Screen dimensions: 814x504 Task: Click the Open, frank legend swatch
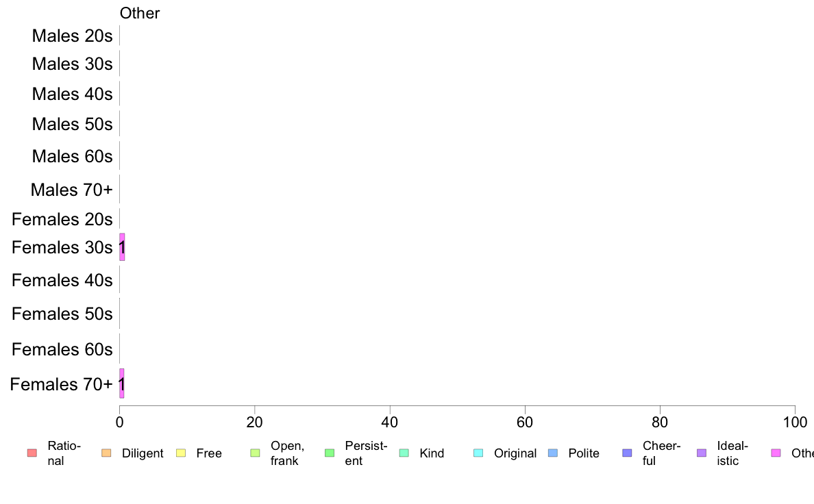255,453
